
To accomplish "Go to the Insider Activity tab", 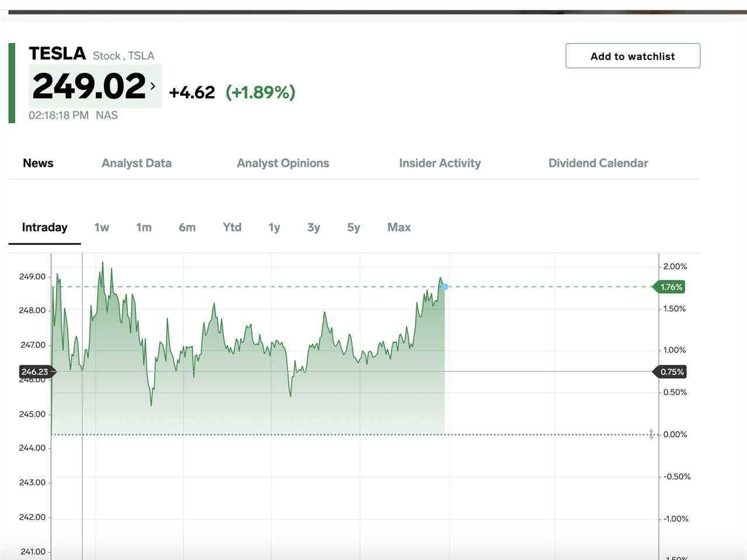I will tap(440, 163).
